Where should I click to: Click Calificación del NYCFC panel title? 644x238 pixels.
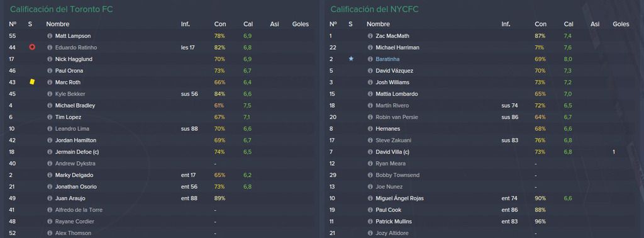click(374, 9)
